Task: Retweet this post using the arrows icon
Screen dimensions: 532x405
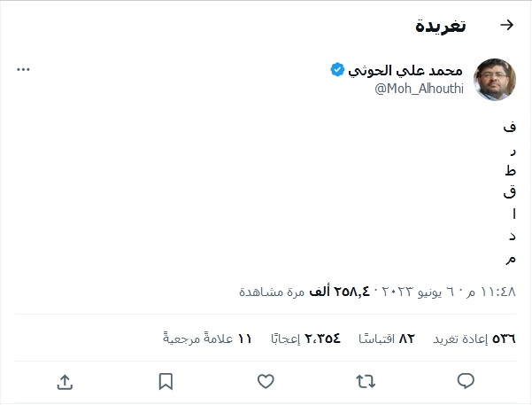Action: coord(366,381)
